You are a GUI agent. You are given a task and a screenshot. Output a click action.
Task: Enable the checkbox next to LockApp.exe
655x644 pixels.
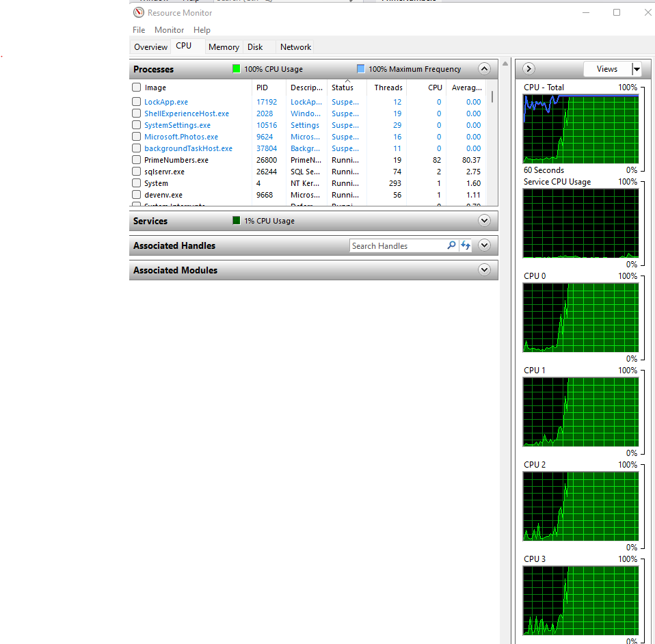point(137,102)
